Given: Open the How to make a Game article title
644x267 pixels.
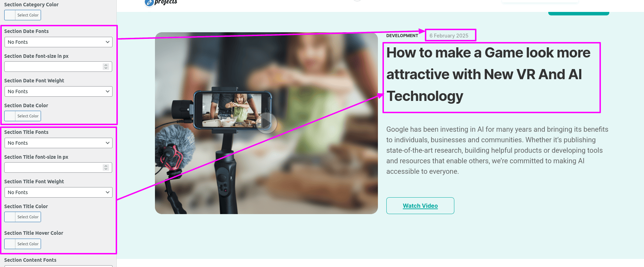Looking at the screenshot, I should point(488,74).
